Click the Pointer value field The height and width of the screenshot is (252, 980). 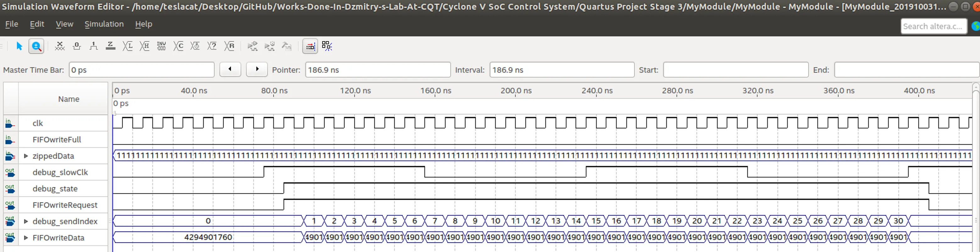point(378,70)
